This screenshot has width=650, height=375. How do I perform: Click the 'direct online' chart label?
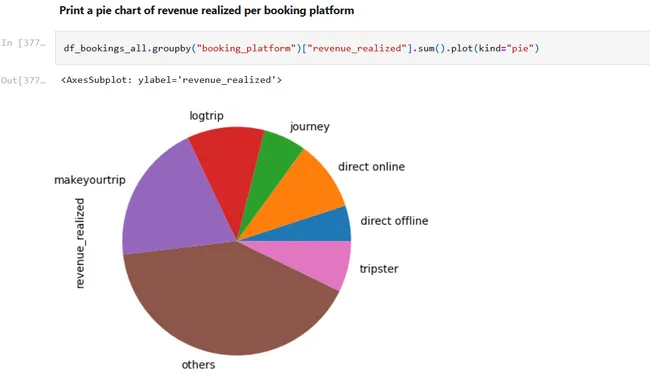click(x=371, y=167)
